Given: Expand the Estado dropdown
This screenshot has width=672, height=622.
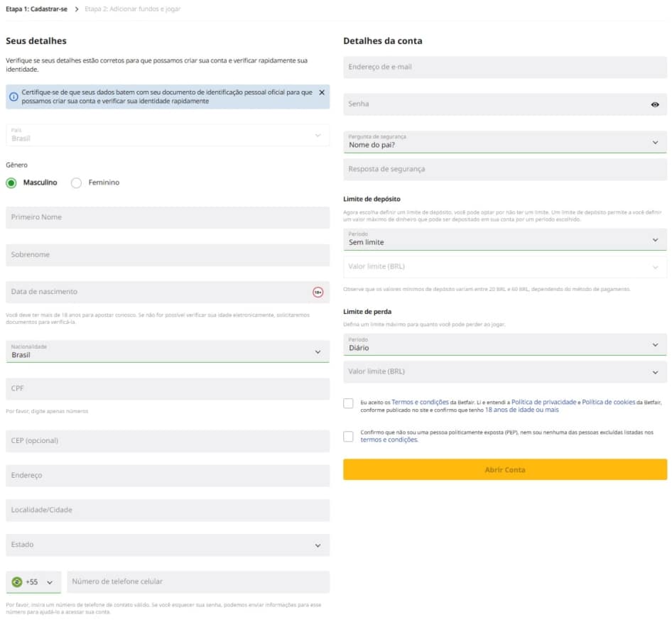Looking at the screenshot, I should [168, 545].
